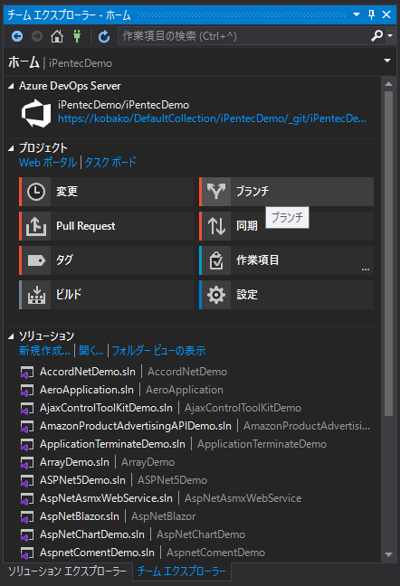Click the Azure DevOps logo icon
The width and height of the screenshot is (400, 586).
coord(36,113)
